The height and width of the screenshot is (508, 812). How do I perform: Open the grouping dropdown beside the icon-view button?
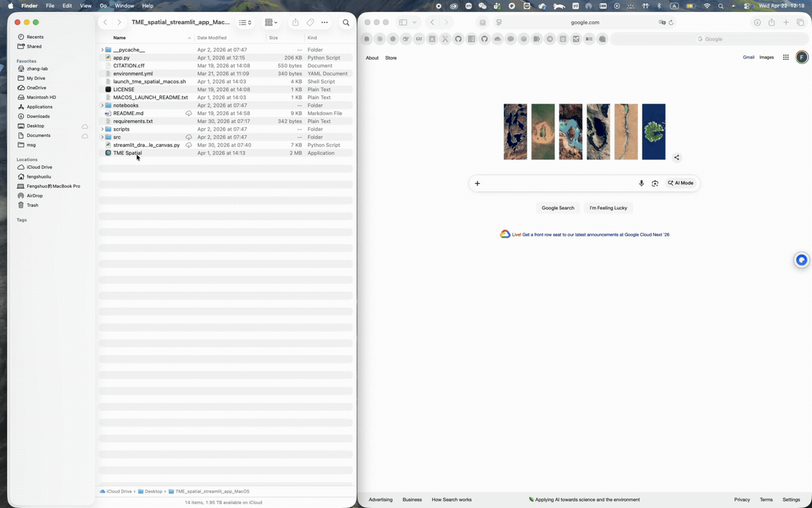(x=275, y=22)
